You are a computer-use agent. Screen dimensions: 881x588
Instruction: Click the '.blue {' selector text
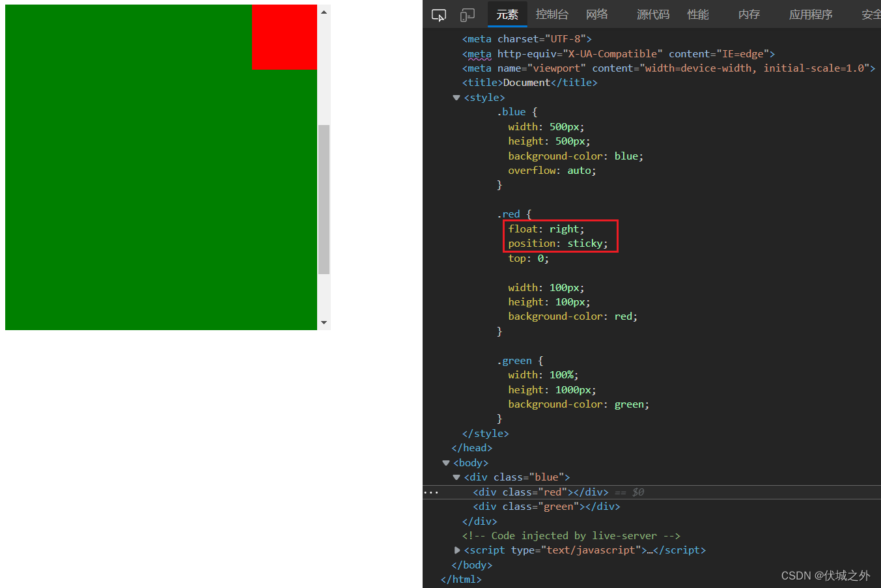tap(517, 112)
